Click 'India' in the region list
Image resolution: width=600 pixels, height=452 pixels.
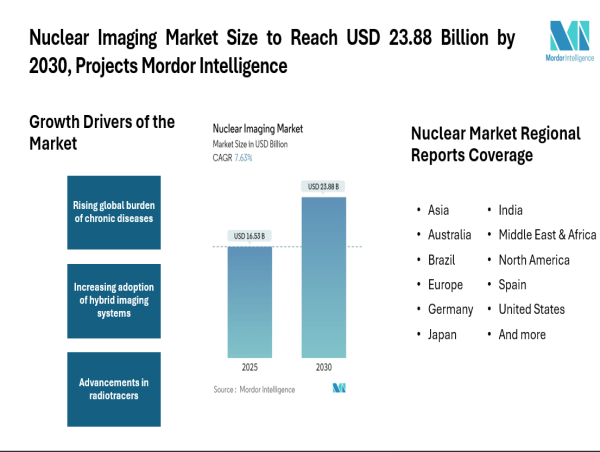click(x=510, y=210)
